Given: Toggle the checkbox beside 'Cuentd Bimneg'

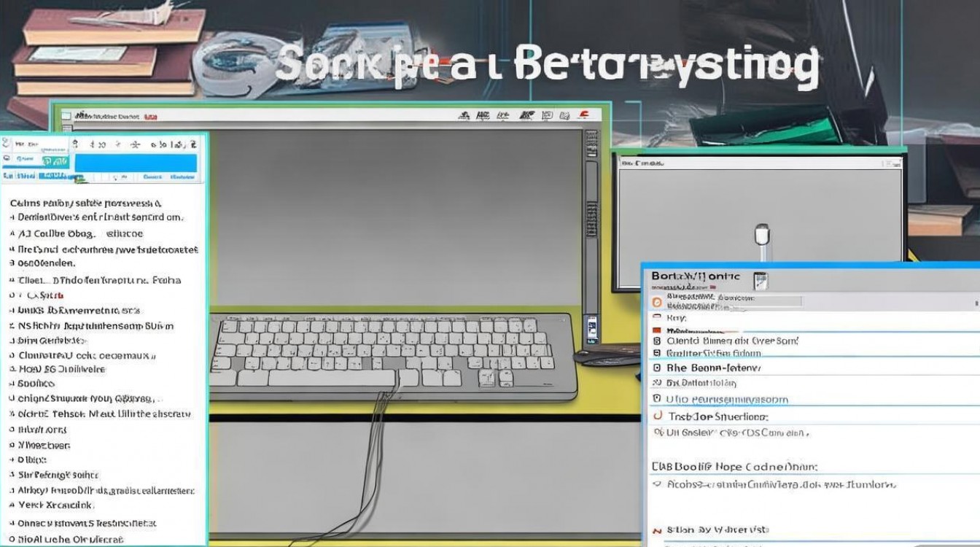Looking at the screenshot, I should (657, 341).
